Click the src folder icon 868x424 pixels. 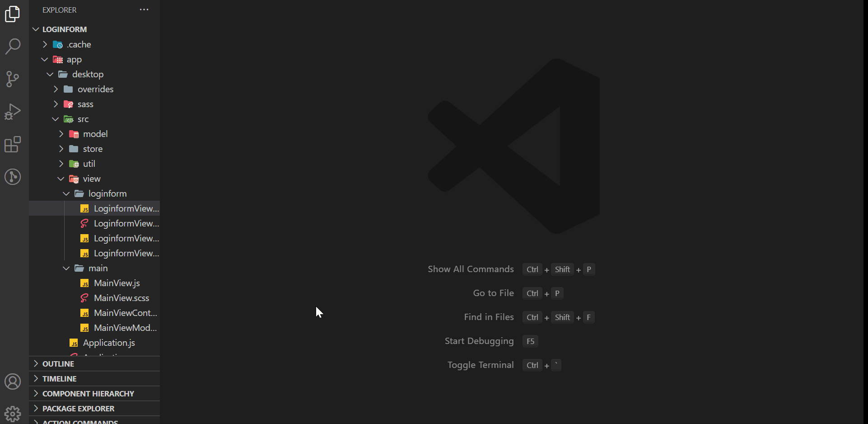coord(69,119)
